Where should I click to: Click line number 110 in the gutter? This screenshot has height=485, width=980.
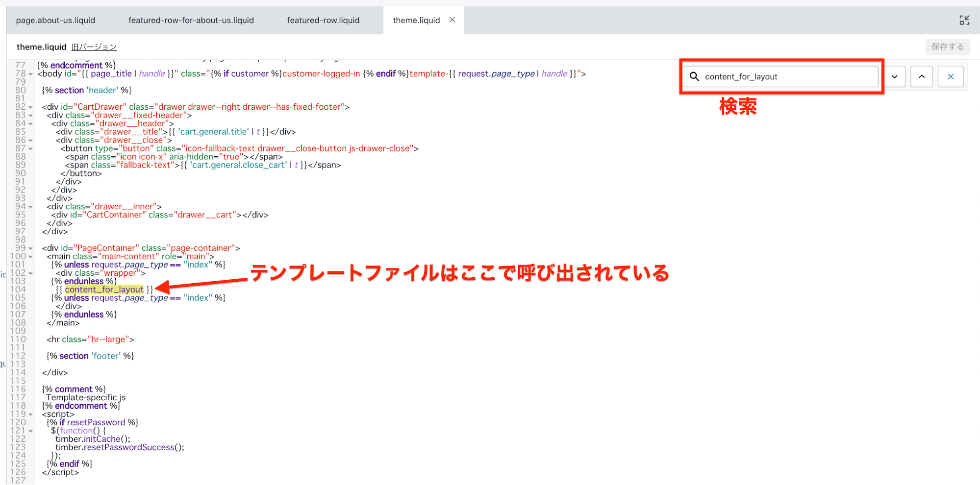pos(18,339)
